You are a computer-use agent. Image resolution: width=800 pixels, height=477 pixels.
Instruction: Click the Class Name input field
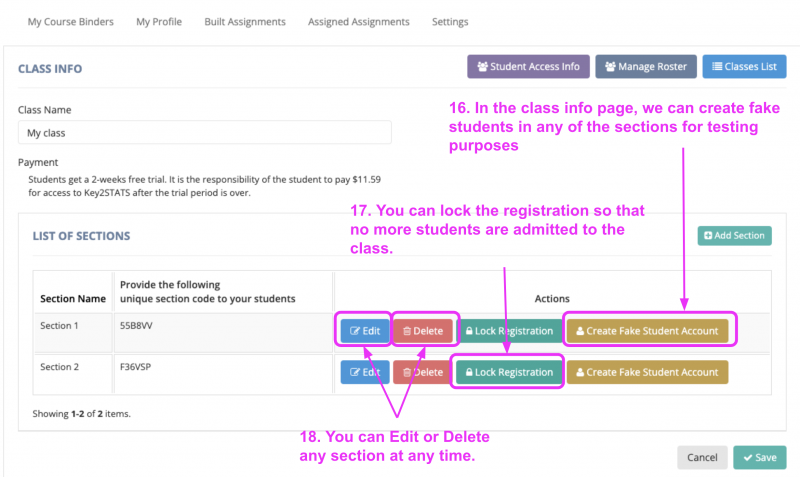pyautogui.click(x=204, y=133)
